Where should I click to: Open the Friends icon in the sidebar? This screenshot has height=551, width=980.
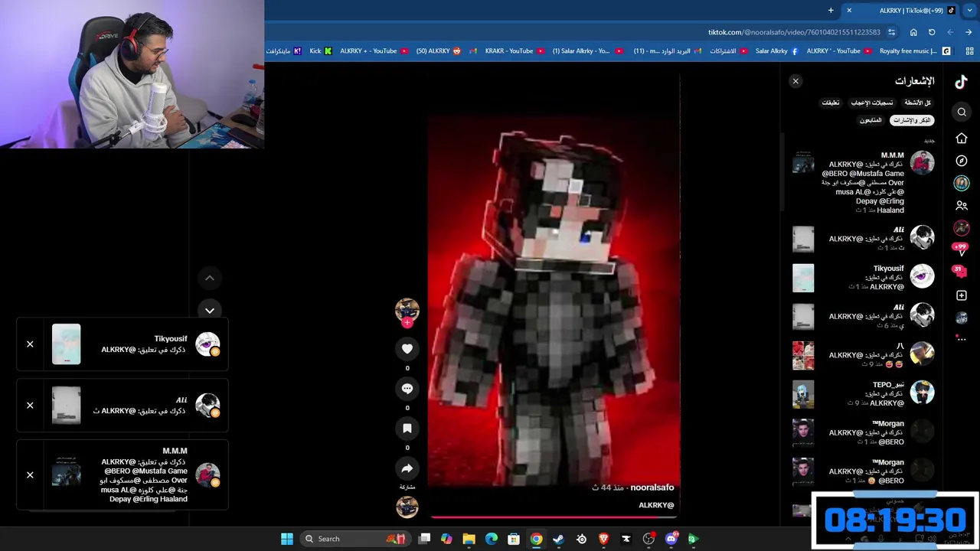point(962,206)
